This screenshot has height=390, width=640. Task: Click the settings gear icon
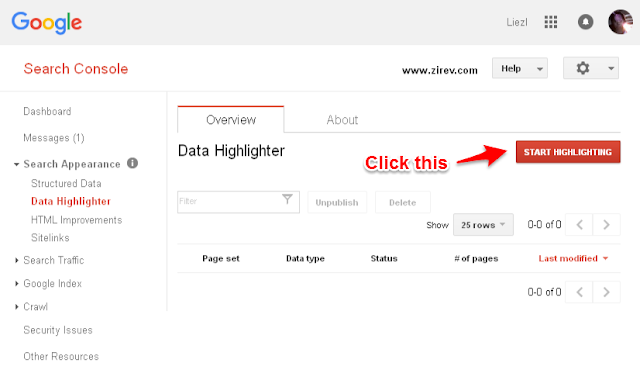pos(583,68)
